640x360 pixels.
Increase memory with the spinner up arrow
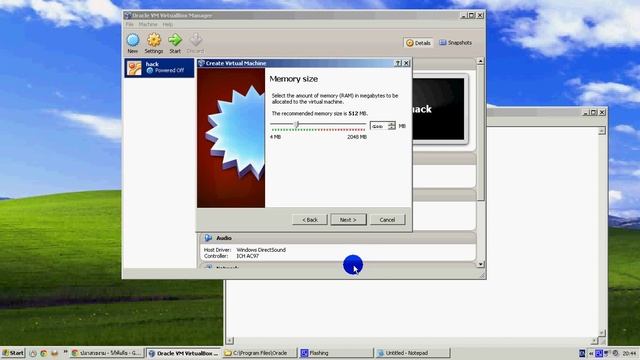click(391, 124)
